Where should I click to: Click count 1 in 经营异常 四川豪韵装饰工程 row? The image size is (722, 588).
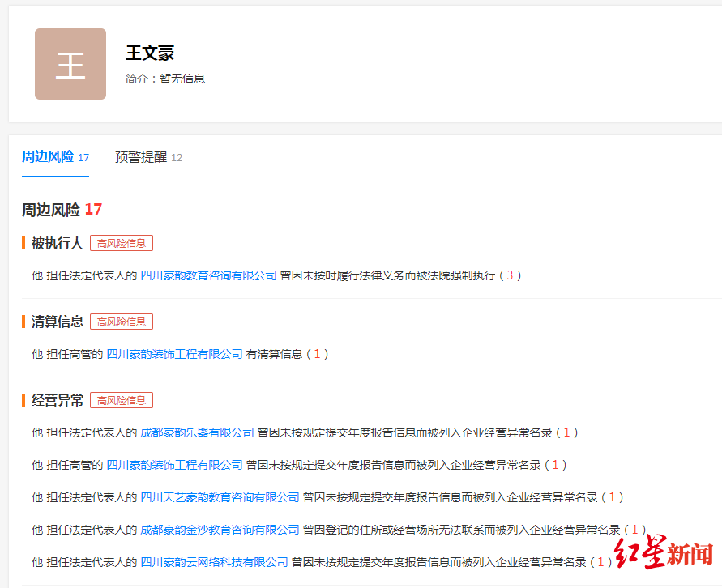pos(555,465)
